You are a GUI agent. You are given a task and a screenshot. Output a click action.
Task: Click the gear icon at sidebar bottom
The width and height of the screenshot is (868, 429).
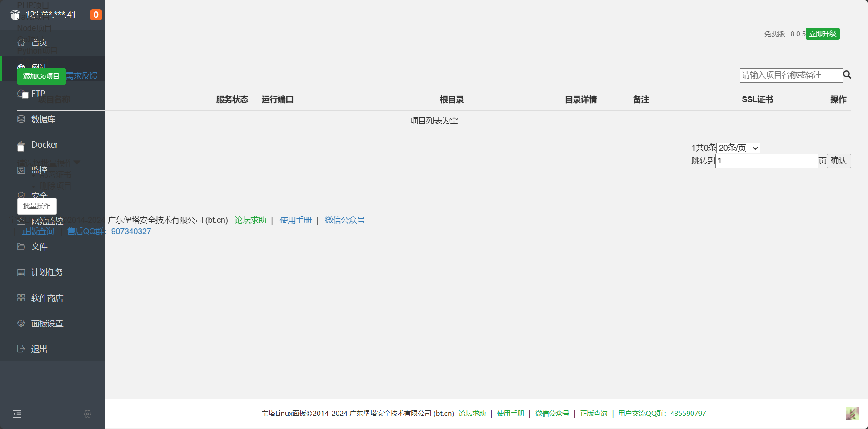[88, 414]
